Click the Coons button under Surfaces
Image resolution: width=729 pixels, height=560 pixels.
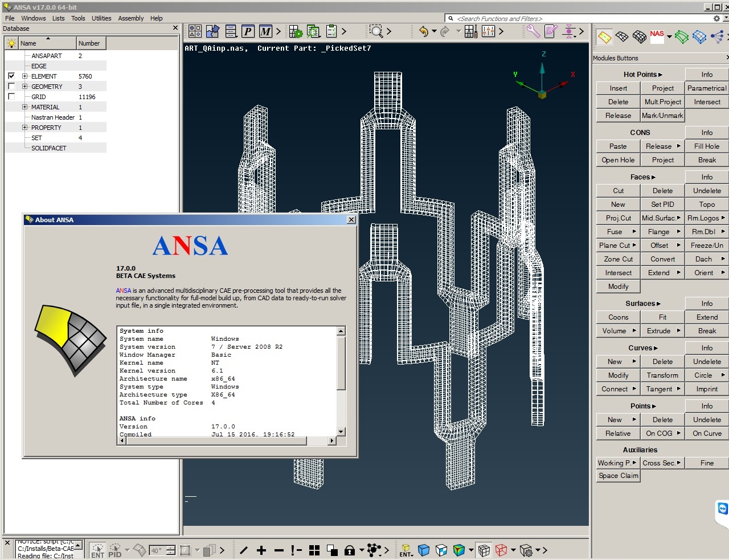619,317
